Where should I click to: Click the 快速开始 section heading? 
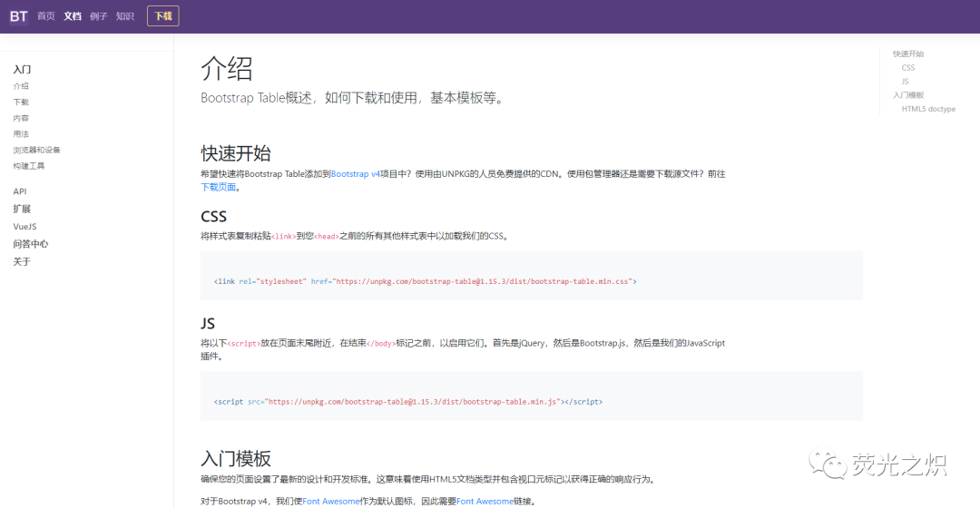tap(236, 153)
